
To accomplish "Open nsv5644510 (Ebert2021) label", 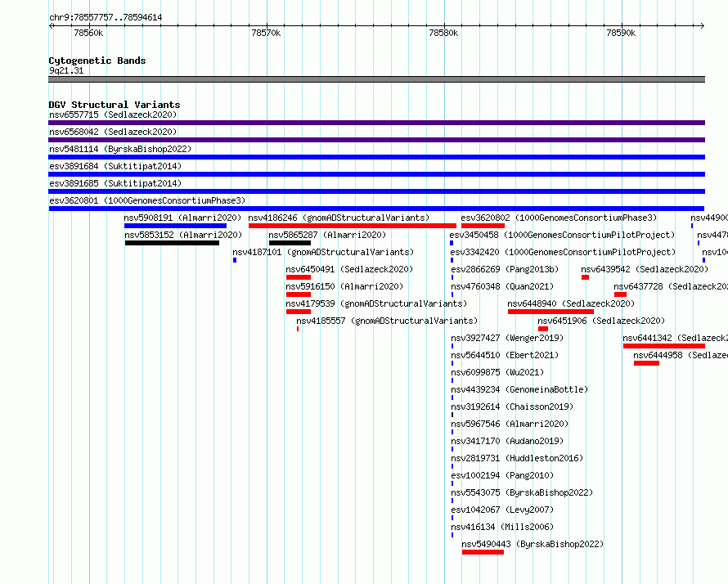I will 505,355.
